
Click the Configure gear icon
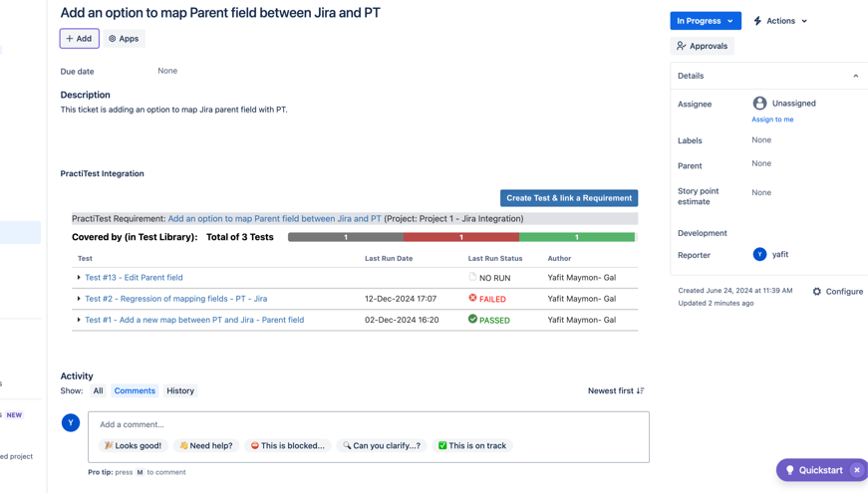click(x=817, y=292)
